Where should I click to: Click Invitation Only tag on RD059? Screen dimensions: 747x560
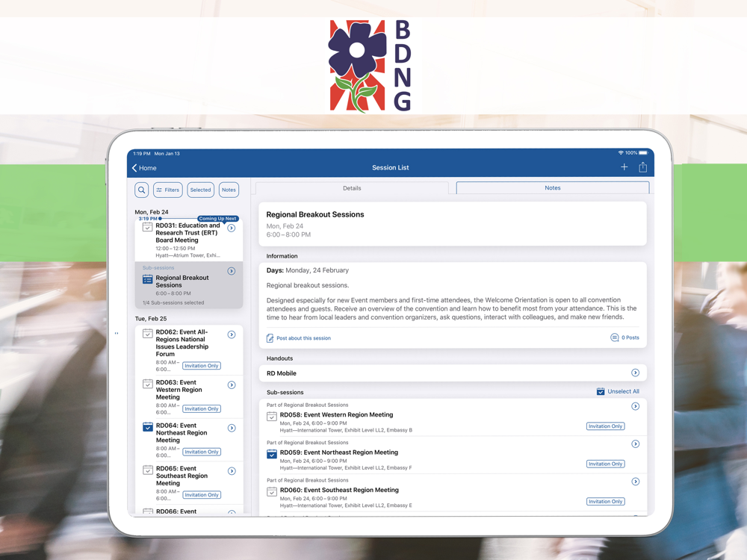606,464
